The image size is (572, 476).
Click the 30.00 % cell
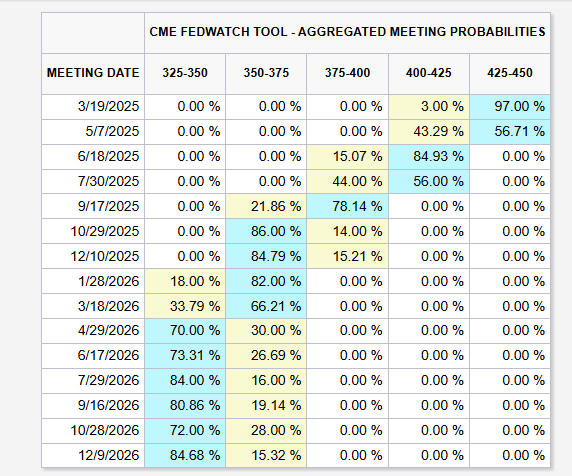[266, 330]
